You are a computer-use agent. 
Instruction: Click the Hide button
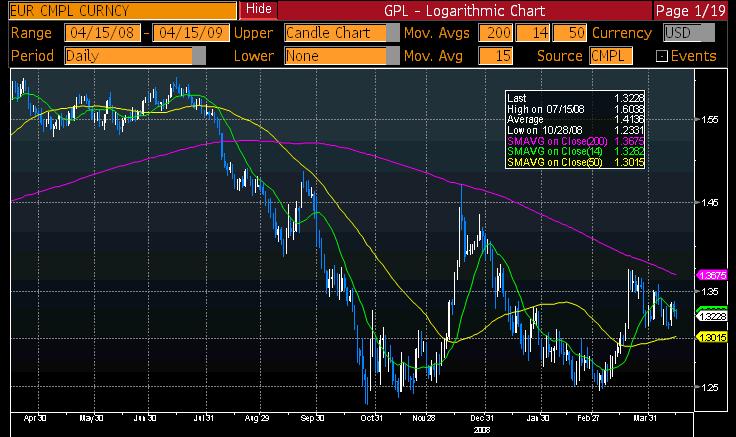[259, 10]
